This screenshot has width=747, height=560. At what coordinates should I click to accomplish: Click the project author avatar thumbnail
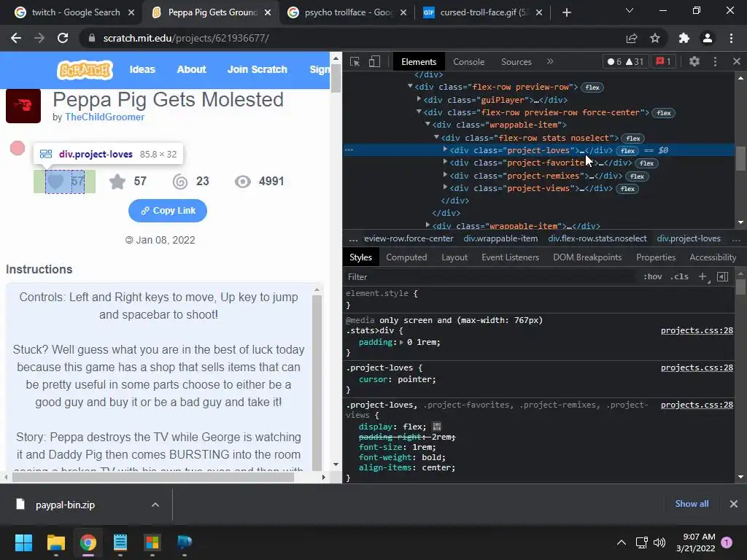tap(23, 106)
